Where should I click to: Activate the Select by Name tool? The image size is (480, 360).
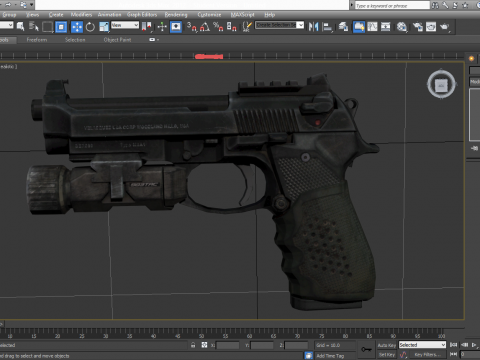click(34, 26)
